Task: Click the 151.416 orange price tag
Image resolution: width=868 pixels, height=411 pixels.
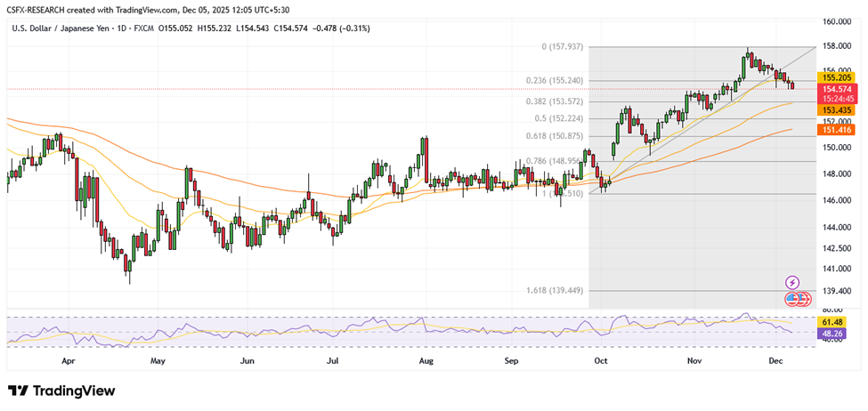Action: [835, 130]
